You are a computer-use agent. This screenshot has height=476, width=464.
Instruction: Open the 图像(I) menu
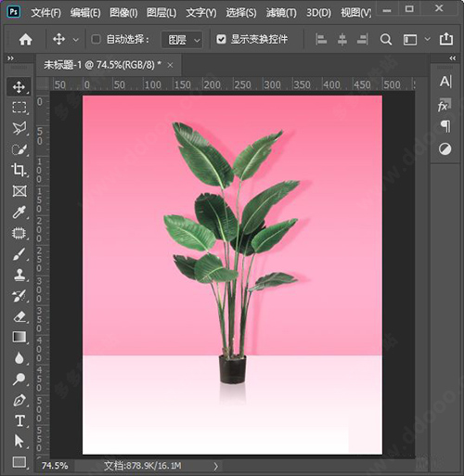click(123, 13)
